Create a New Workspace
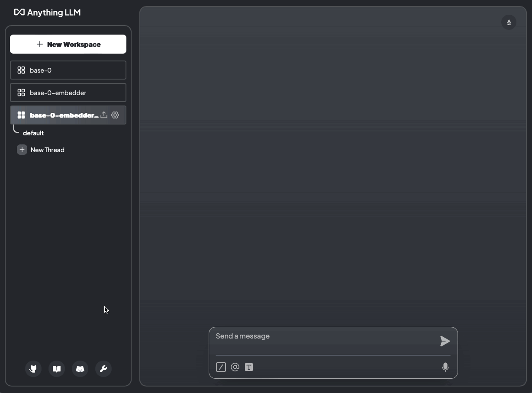This screenshot has width=532, height=393. 68,44
